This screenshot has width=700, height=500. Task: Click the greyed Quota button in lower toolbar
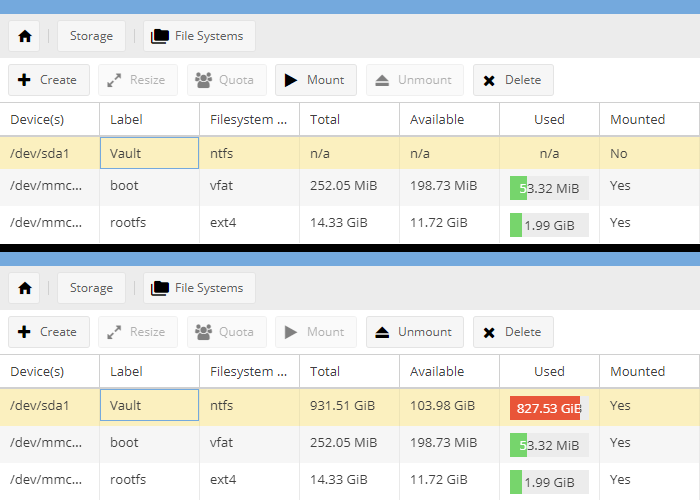tap(227, 332)
